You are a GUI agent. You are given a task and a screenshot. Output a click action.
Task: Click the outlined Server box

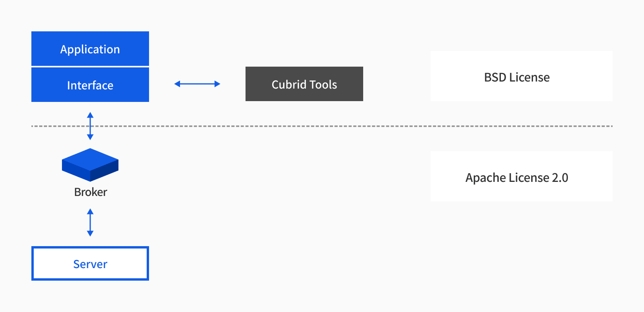90,263
